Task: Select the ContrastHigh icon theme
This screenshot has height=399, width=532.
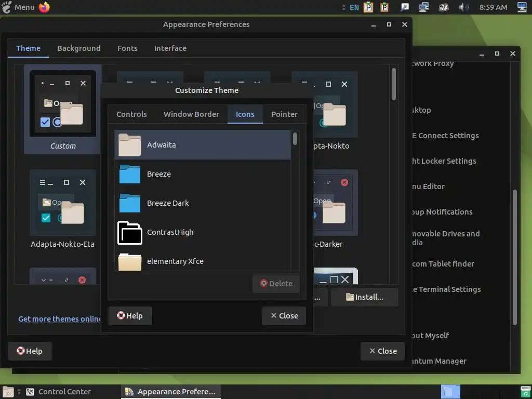Action: point(203,232)
